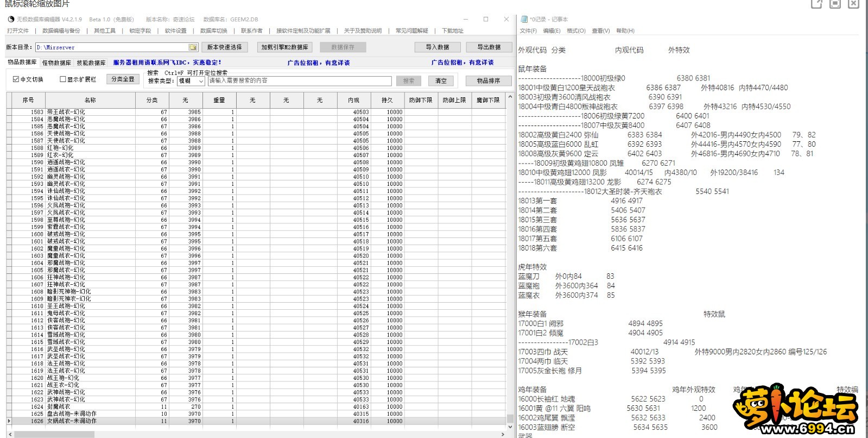Click the 搜索 button
Viewport: 868px width, 438px height.
pos(409,81)
